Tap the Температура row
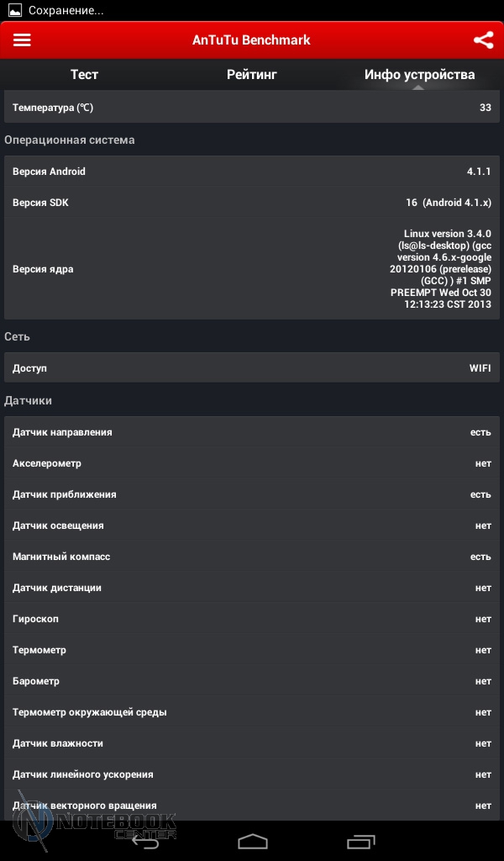The height and width of the screenshot is (861, 504). [252, 108]
